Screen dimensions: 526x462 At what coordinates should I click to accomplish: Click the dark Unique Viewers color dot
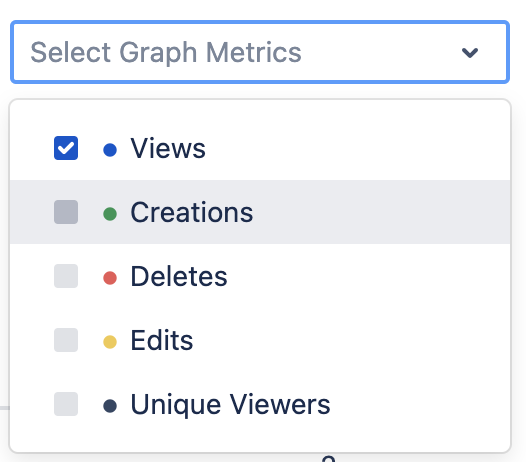110,406
